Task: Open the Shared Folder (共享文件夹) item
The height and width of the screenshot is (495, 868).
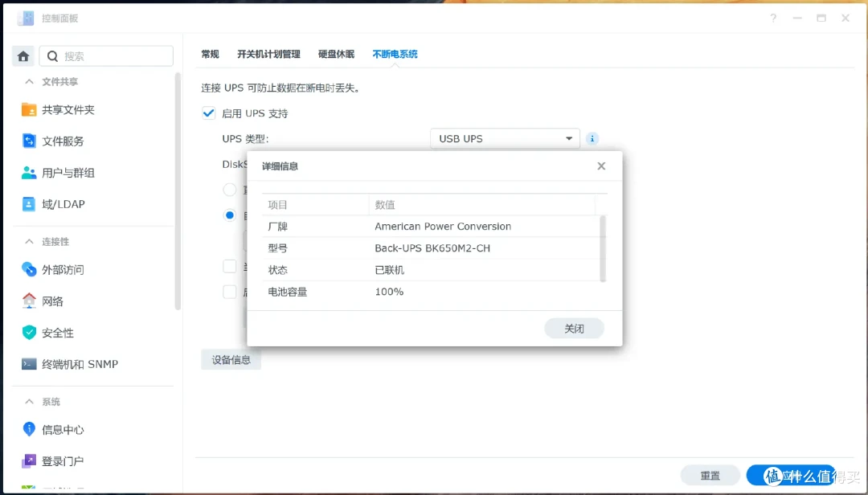Action: point(58,109)
